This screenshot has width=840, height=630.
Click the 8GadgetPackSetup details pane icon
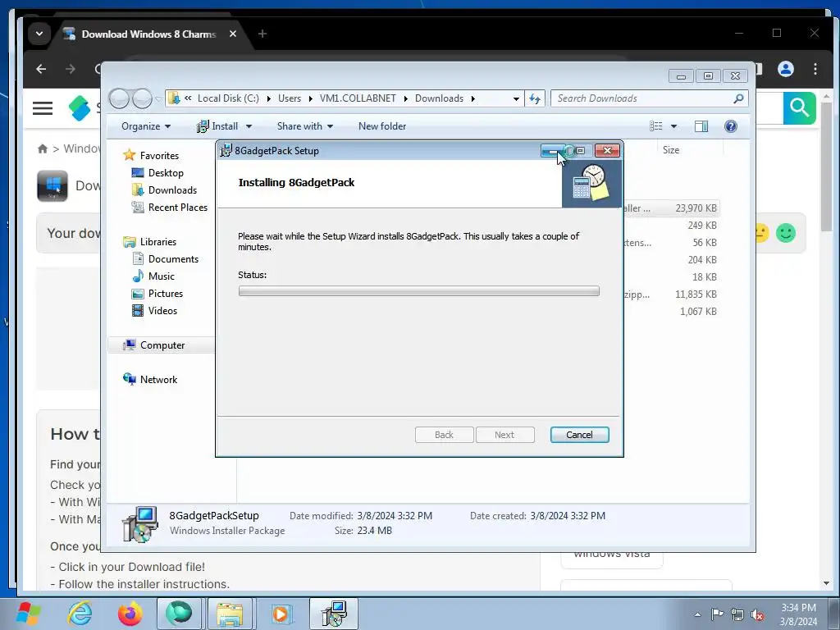[x=139, y=524]
